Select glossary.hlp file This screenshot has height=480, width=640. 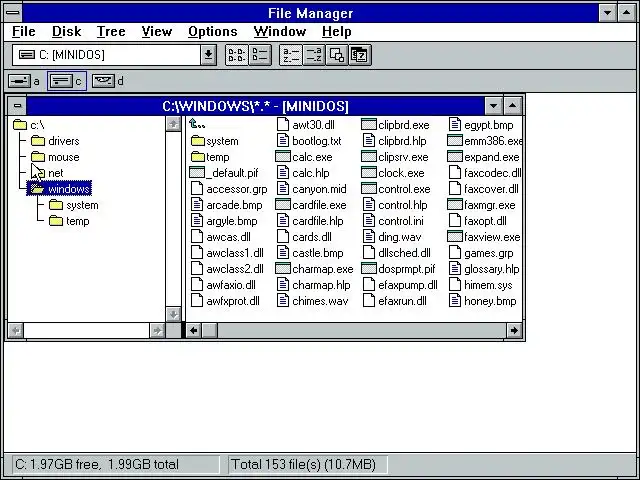pyautogui.click(x=484, y=269)
